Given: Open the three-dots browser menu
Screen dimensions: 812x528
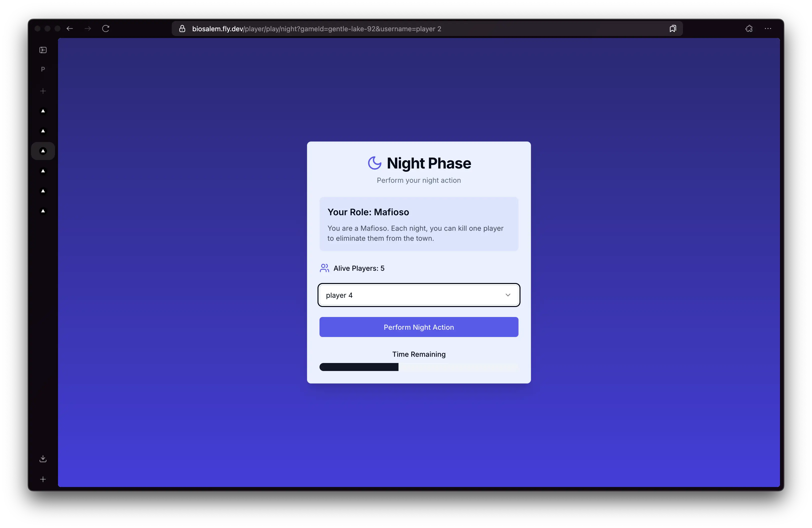Looking at the screenshot, I should (768, 29).
